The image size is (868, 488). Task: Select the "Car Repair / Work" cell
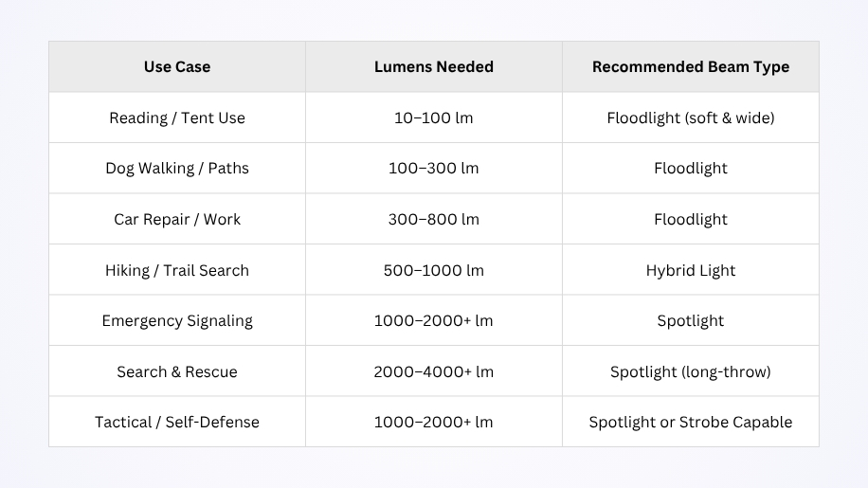(177, 220)
